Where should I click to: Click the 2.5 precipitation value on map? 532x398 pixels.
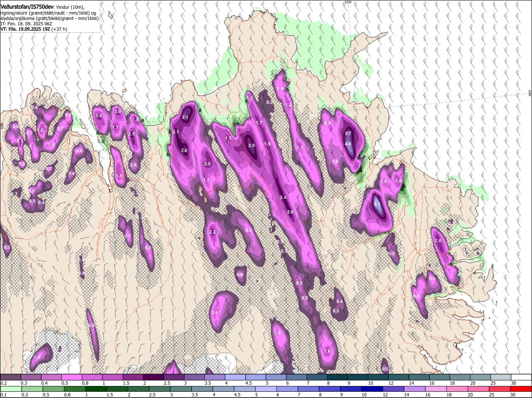pos(132,134)
